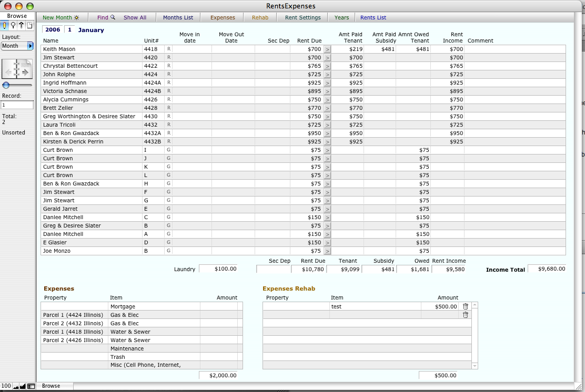Click arrow button in garage unit I row
The width and height of the screenshot is (585, 392).
tap(327, 150)
